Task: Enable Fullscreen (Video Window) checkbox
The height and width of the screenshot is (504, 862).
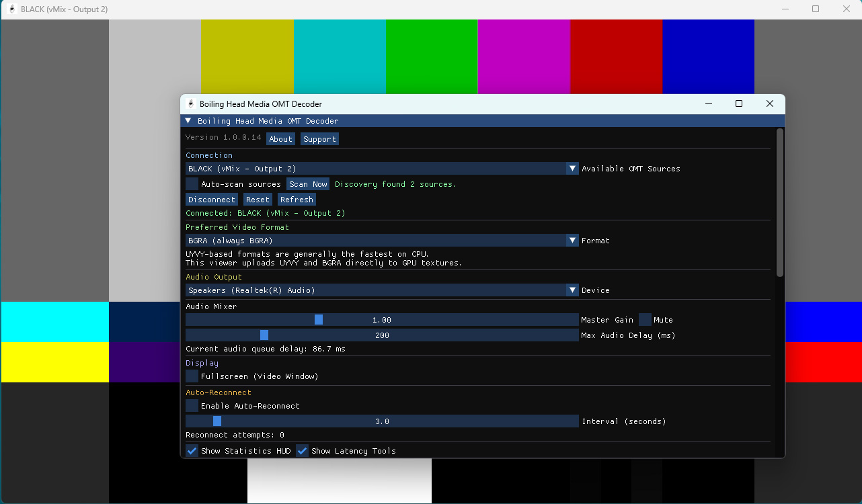Action: coord(192,376)
